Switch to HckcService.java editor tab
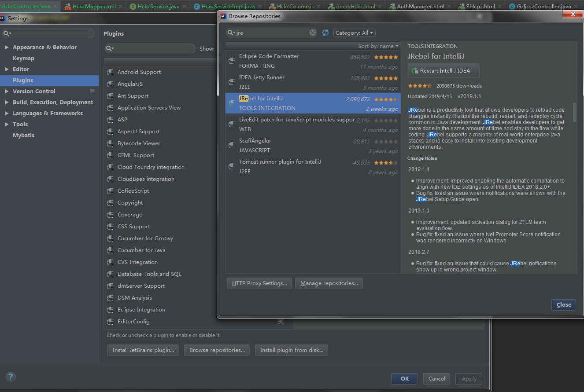The height and width of the screenshot is (392, 584). coord(159,7)
